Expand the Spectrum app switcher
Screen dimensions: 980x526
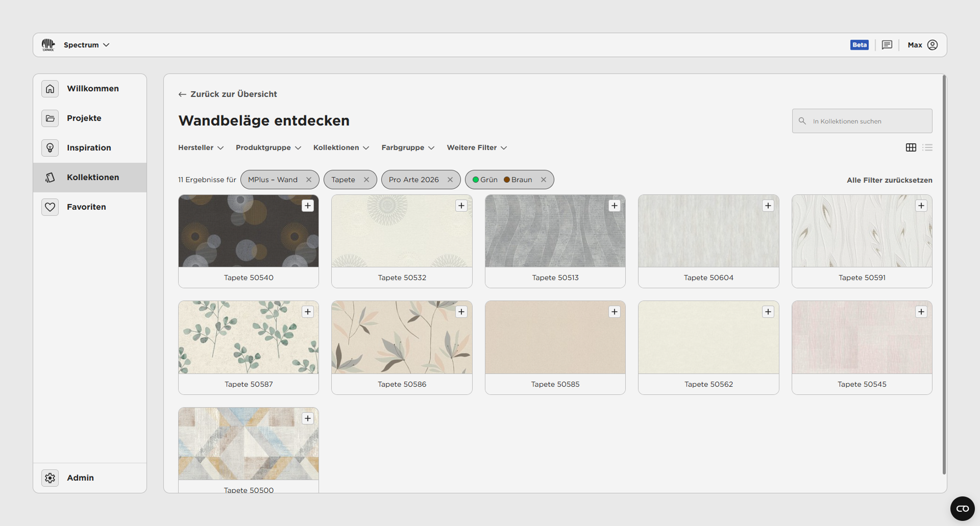pyautogui.click(x=86, y=45)
